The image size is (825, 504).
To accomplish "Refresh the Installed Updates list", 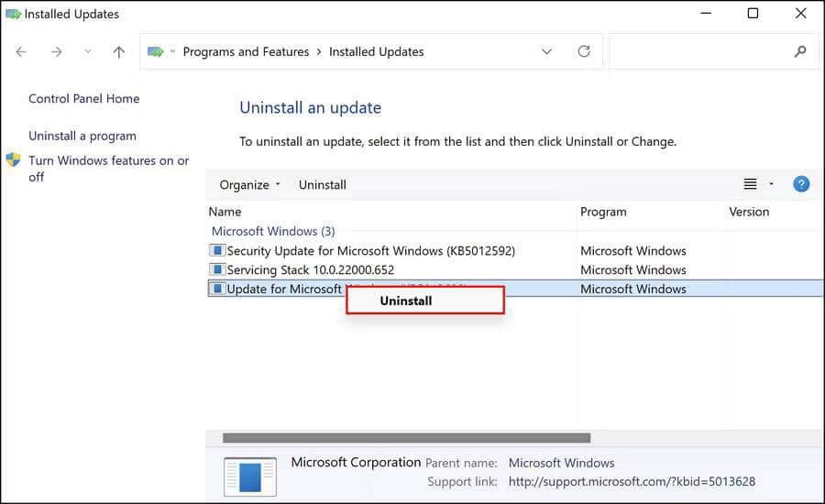I will pos(584,51).
